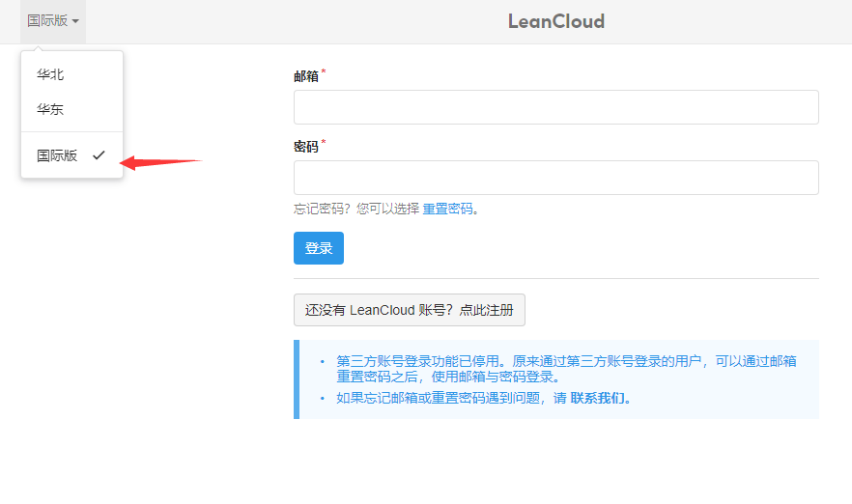Image resolution: width=852 pixels, height=504 pixels.
Task: Focus the 邮箱 email input field
Action: click(555, 107)
